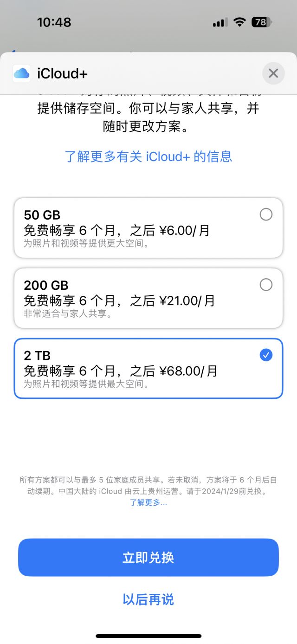Dismiss the iCloud+ sheet via the X icon
Viewport: 297px width, 644px height.
tap(273, 73)
